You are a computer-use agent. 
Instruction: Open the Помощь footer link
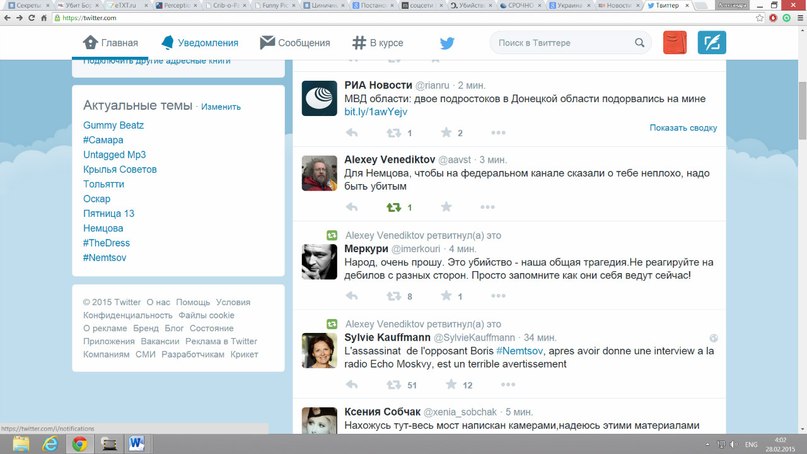(x=193, y=302)
